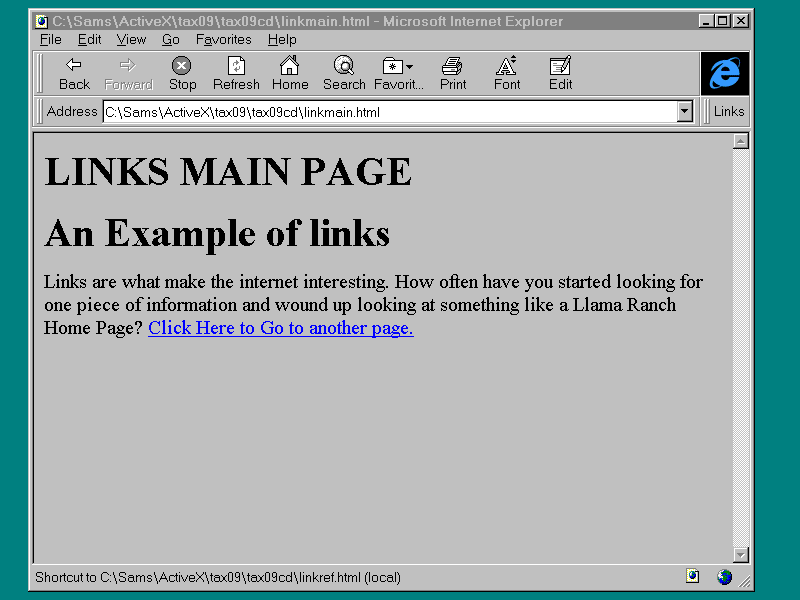Open page in editor via Edit icon
Screen dimensions: 800x600
coord(560,66)
